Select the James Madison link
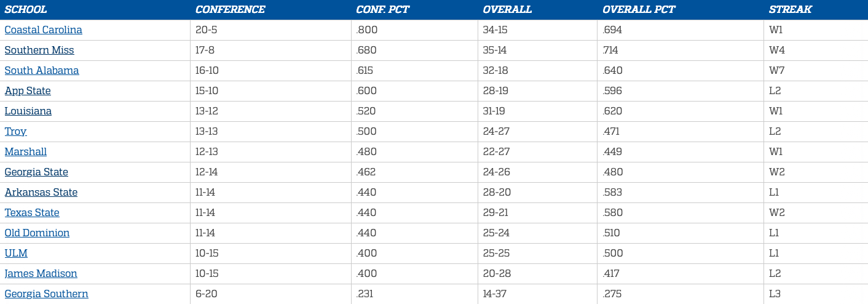 (41, 274)
